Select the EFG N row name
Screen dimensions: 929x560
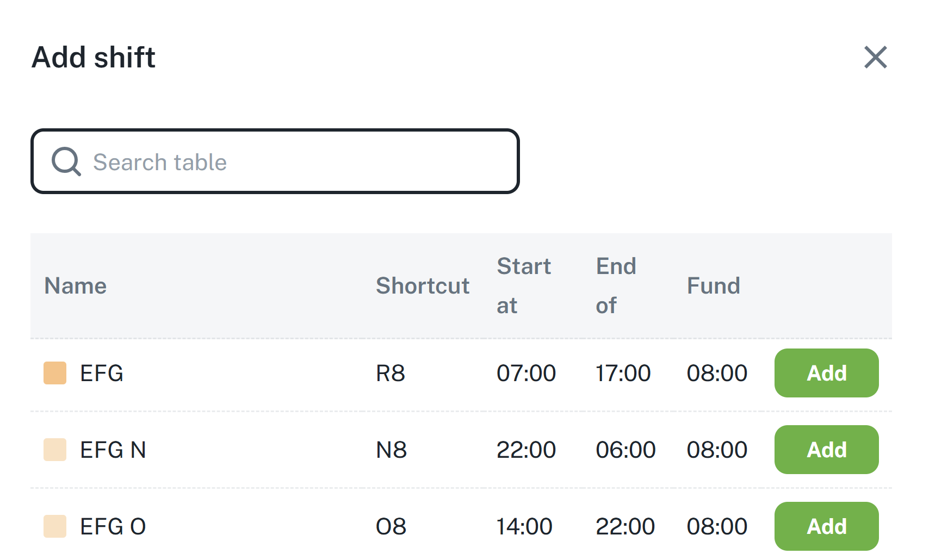113,450
